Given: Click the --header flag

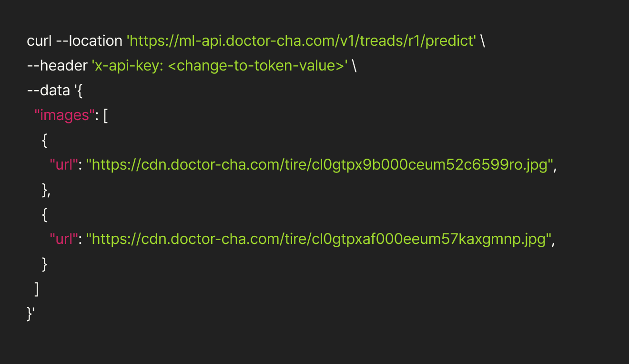Looking at the screenshot, I should (57, 66).
